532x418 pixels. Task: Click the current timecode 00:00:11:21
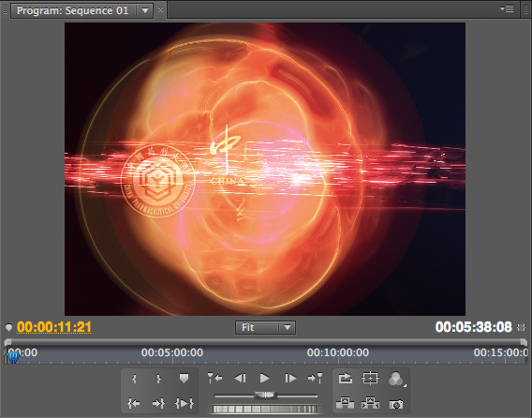pyautogui.click(x=54, y=327)
